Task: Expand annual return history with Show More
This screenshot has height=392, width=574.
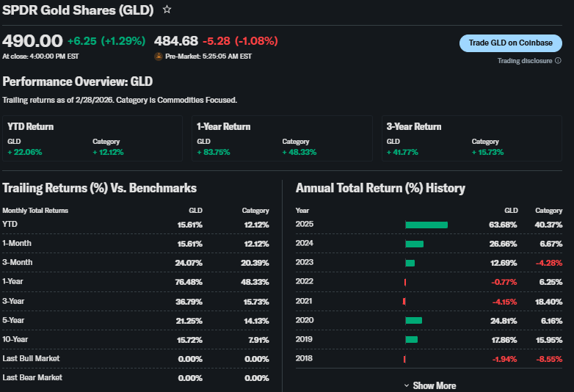Action: (x=434, y=385)
